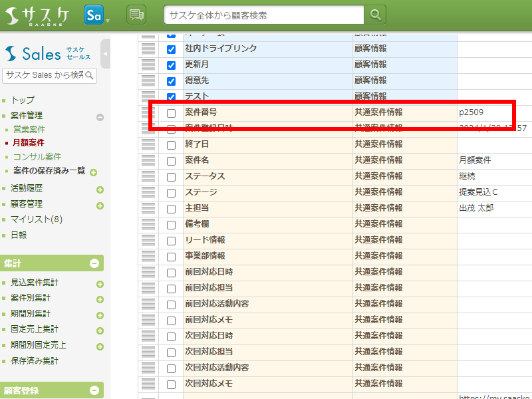Collapse the 顧客登録 panel
532x399 pixels.
94,391
